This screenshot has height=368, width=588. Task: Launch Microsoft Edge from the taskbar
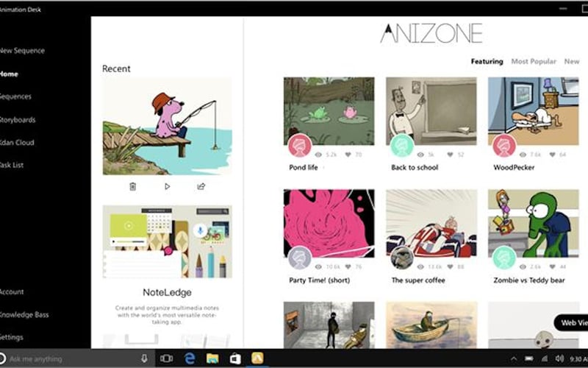(190, 358)
